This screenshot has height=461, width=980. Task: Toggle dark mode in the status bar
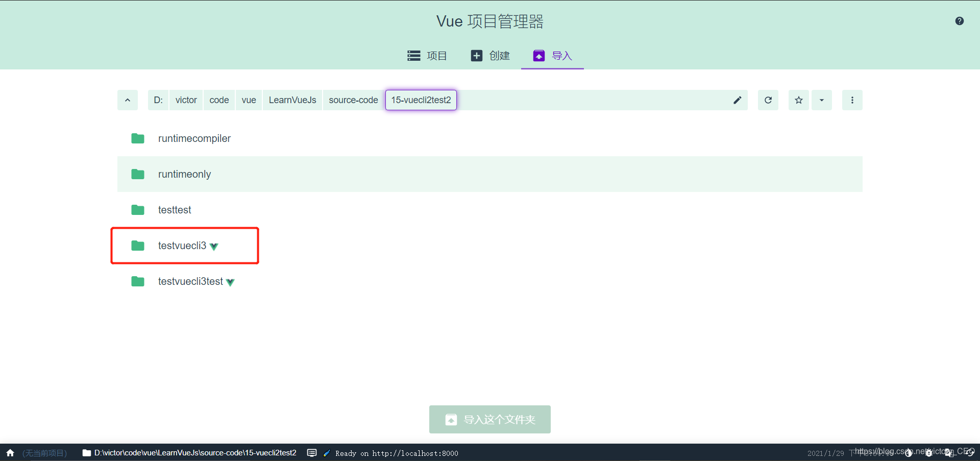coord(909,453)
